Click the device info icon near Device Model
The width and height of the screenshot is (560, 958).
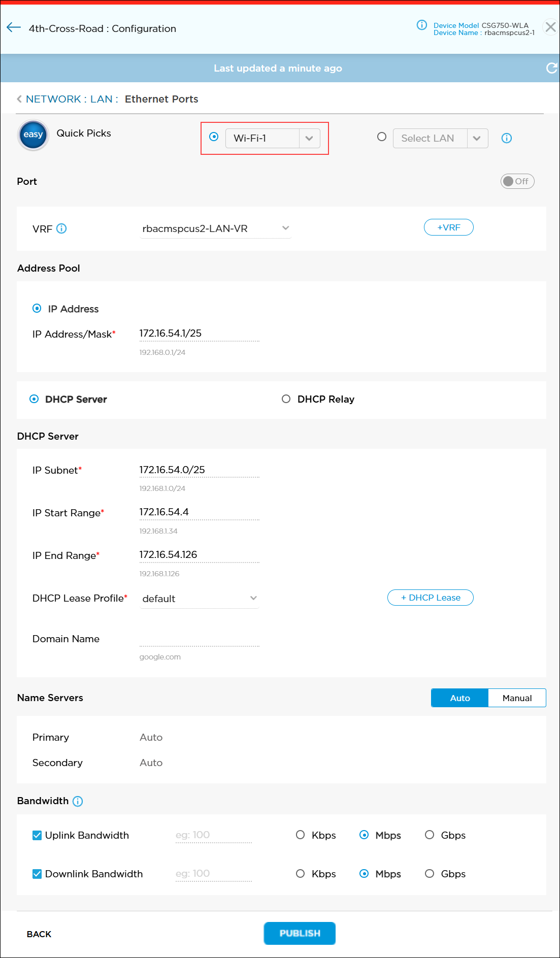pos(421,25)
